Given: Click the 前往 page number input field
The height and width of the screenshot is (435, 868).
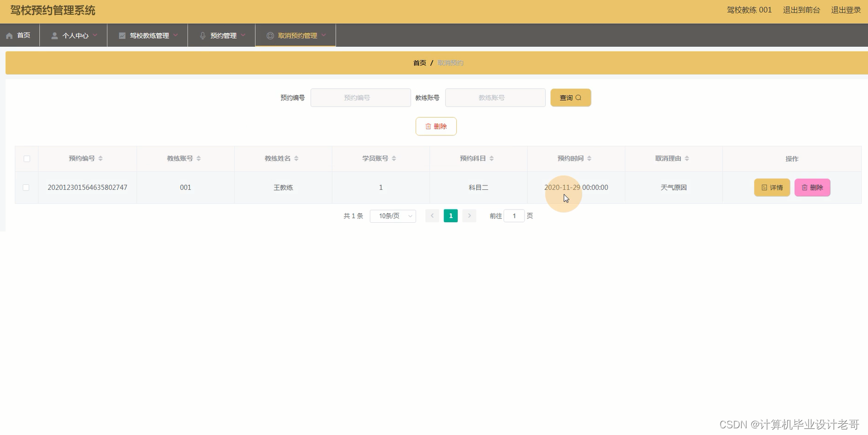Looking at the screenshot, I should [x=514, y=216].
